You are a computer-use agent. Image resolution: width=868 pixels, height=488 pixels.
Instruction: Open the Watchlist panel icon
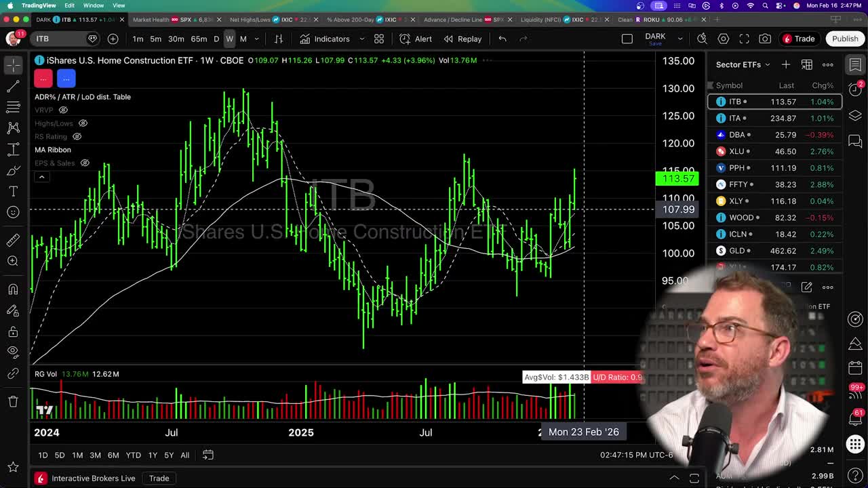point(855,65)
